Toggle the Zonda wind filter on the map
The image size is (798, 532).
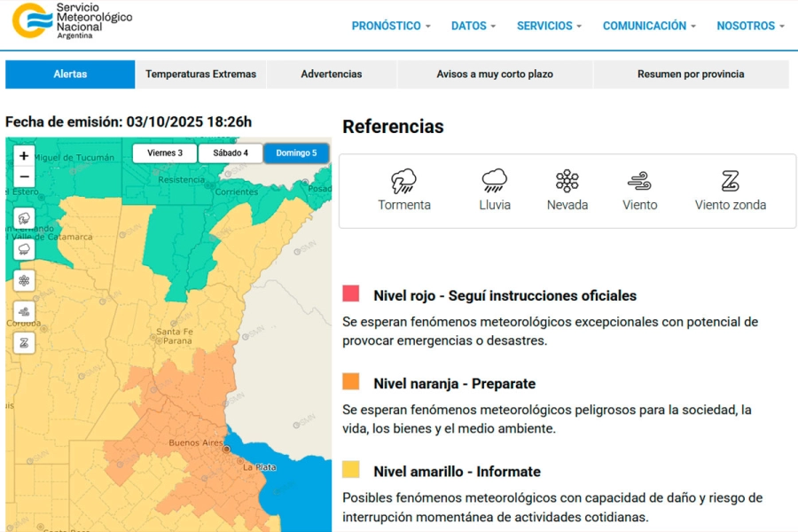coord(24,342)
